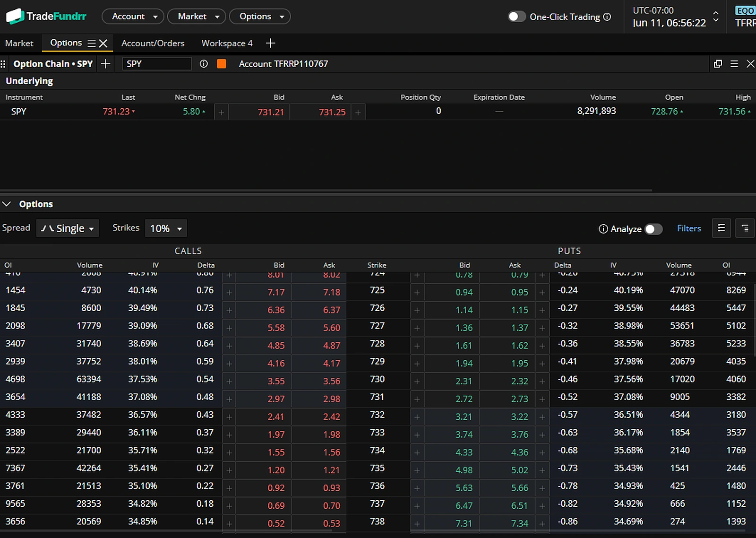Open the One-Click Trading info icon

[x=607, y=17]
